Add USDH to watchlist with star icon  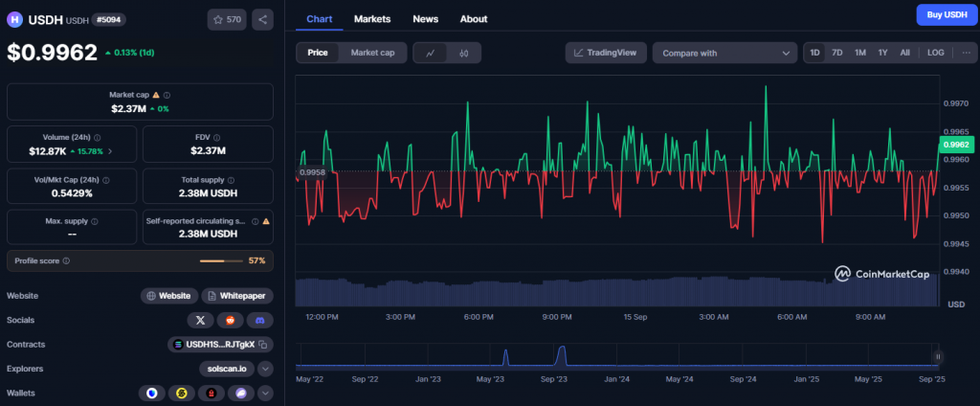point(227,19)
